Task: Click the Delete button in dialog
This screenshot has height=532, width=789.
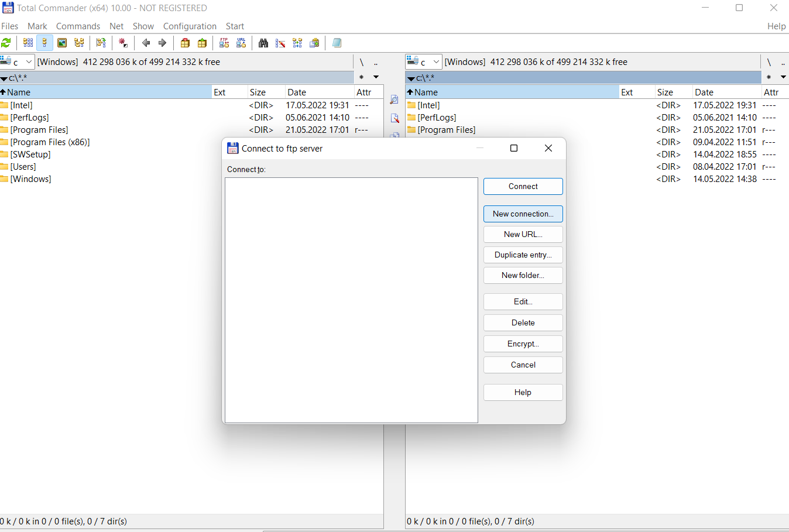Action: (x=523, y=322)
